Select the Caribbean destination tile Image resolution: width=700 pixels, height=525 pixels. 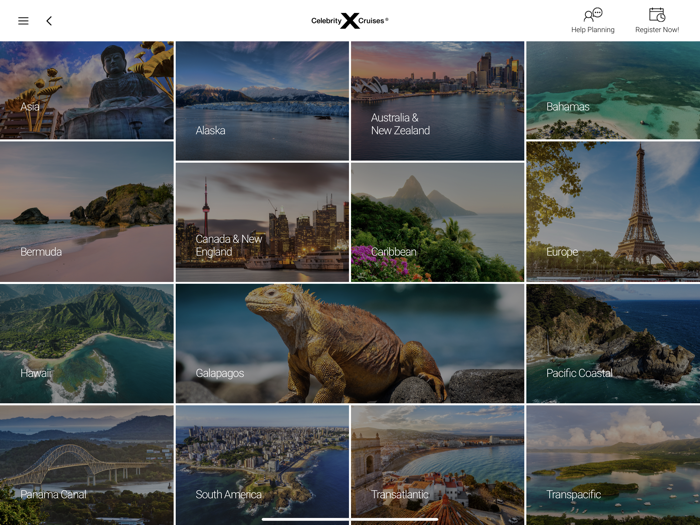[x=438, y=222]
